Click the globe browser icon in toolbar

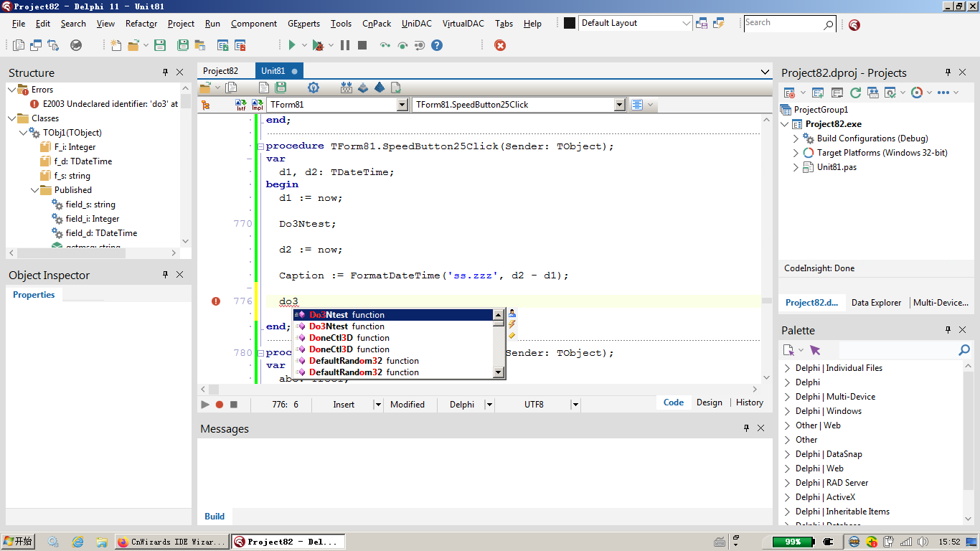coord(76,45)
